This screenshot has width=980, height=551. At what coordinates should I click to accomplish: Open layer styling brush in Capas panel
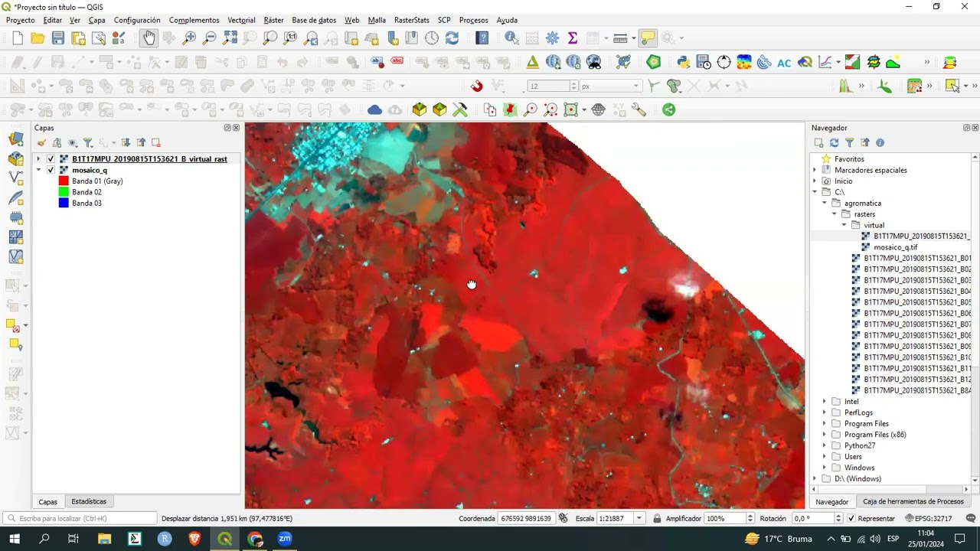point(41,142)
